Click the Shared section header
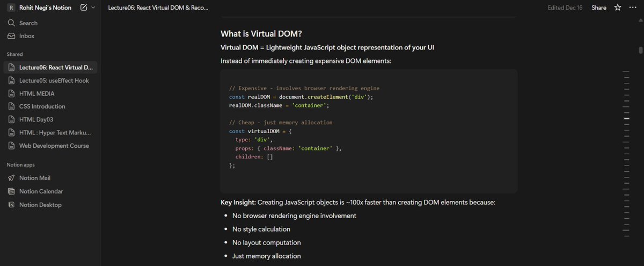 point(14,54)
